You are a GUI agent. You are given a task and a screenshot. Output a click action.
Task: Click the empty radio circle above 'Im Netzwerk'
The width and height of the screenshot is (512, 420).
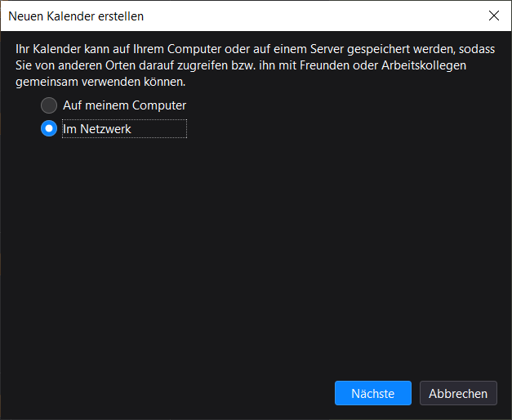tap(49, 105)
